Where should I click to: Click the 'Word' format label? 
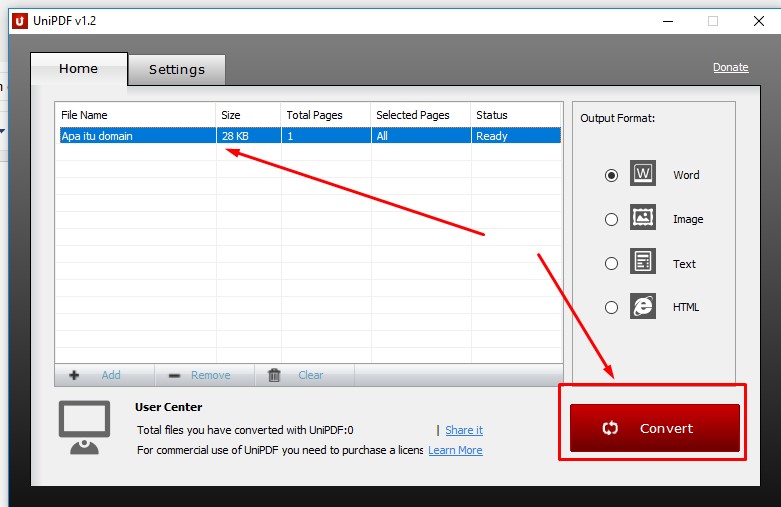click(x=686, y=175)
